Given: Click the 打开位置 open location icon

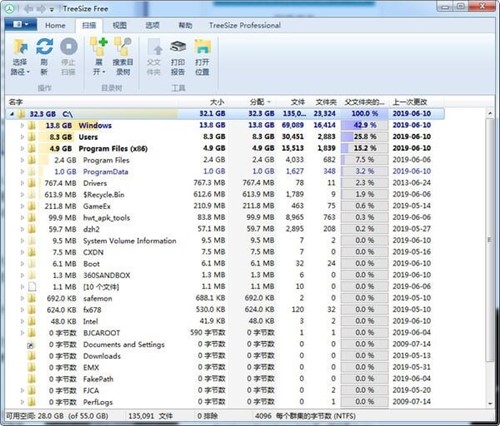Looking at the screenshot, I should 203,47.
